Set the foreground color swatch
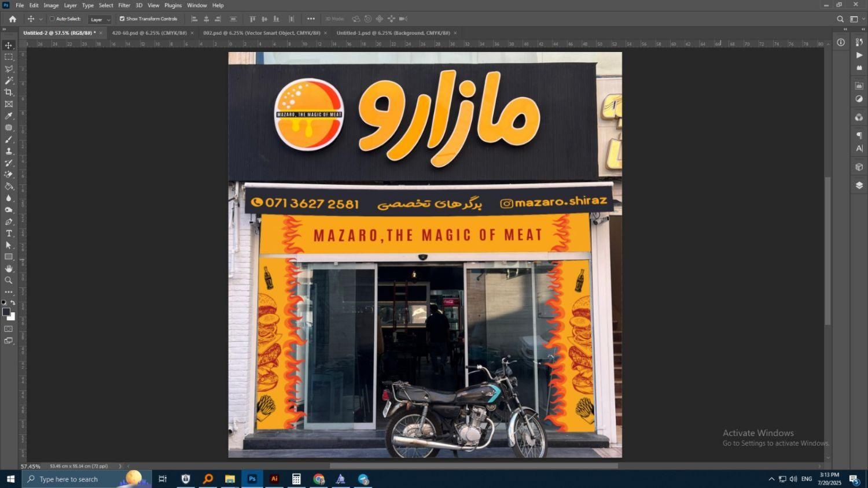This screenshot has height=488, width=868. coord(6,312)
